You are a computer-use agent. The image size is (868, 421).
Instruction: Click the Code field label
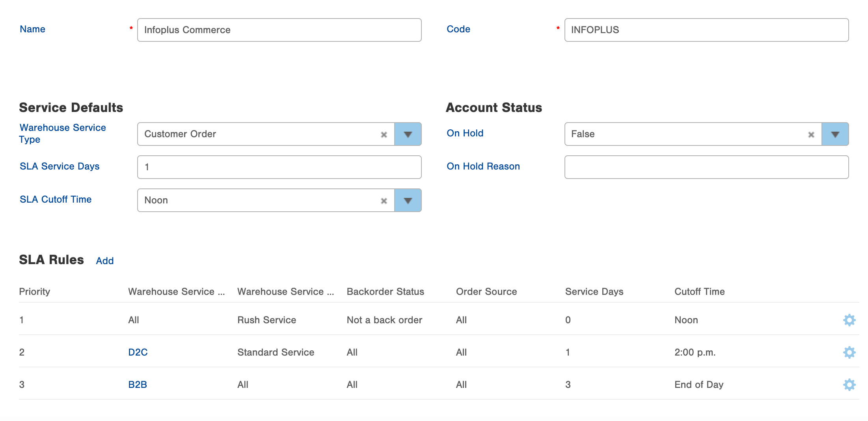coord(458,29)
